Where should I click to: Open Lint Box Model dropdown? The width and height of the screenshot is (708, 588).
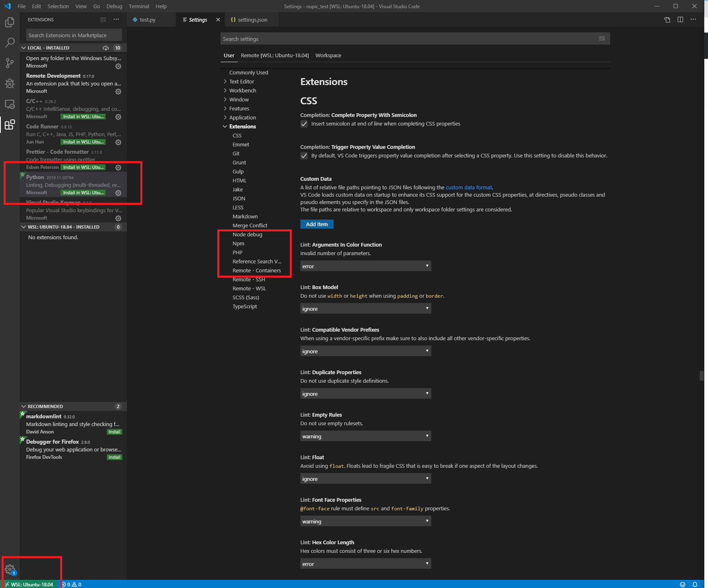[x=365, y=309]
